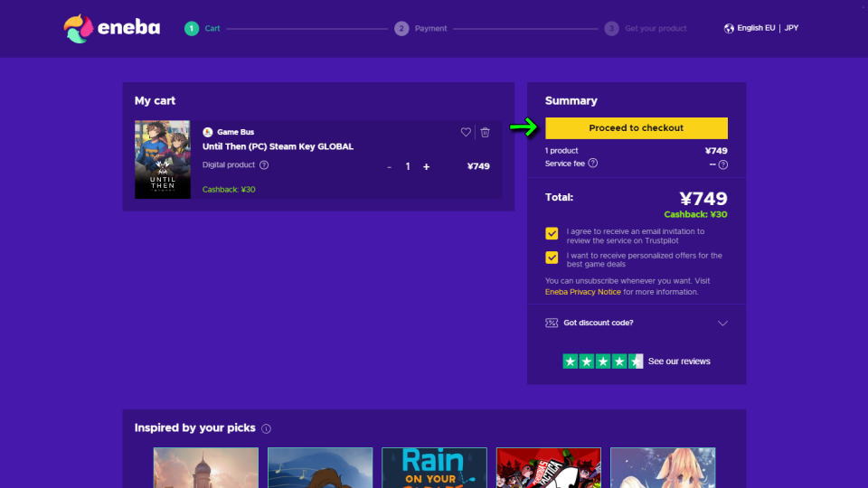Increase quantity with plus button

click(x=426, y=166)
